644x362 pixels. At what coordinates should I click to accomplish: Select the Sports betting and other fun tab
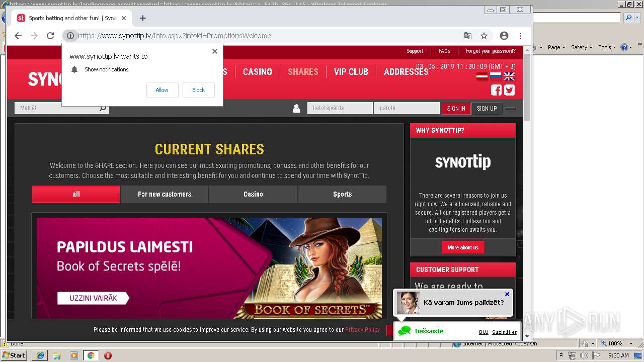(70, 18)
